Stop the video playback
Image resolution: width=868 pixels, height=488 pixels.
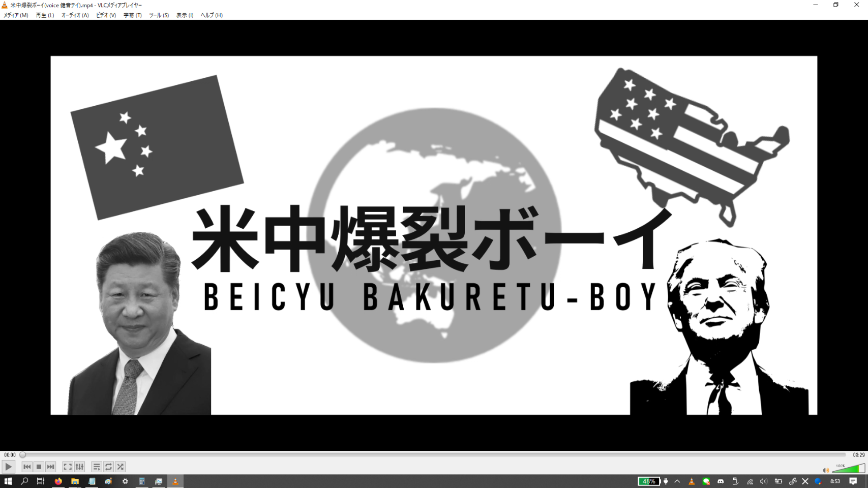[39, 467]
